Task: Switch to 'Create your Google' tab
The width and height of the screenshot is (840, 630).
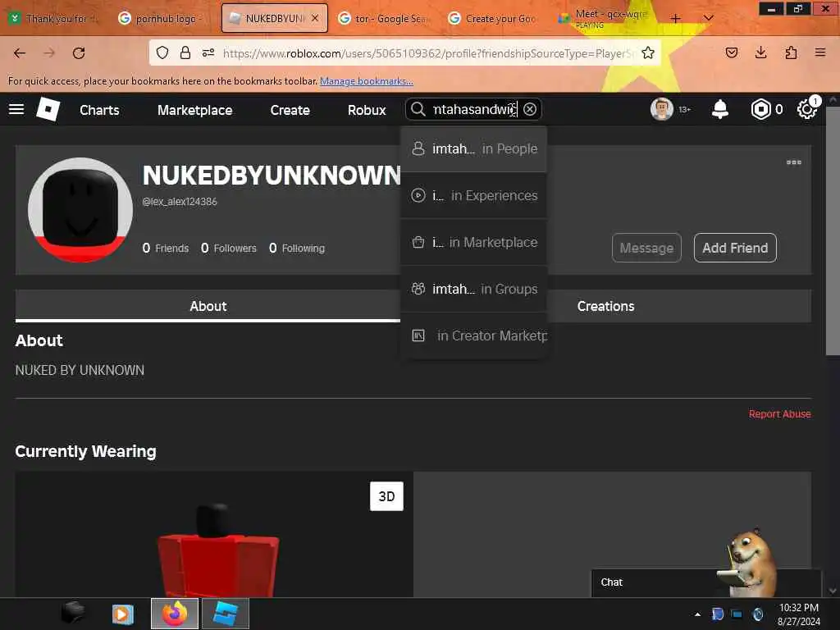Action: point(494,18)
